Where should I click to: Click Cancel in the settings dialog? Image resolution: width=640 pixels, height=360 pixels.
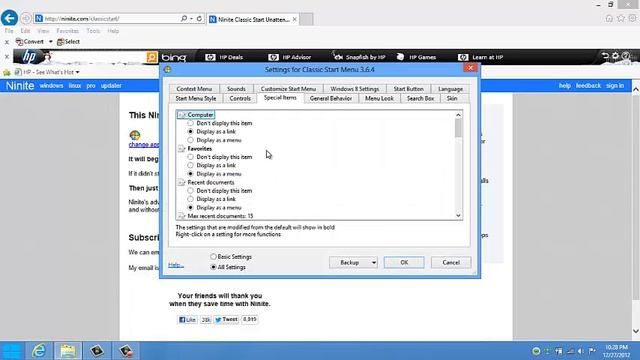(x=451, y=262)
